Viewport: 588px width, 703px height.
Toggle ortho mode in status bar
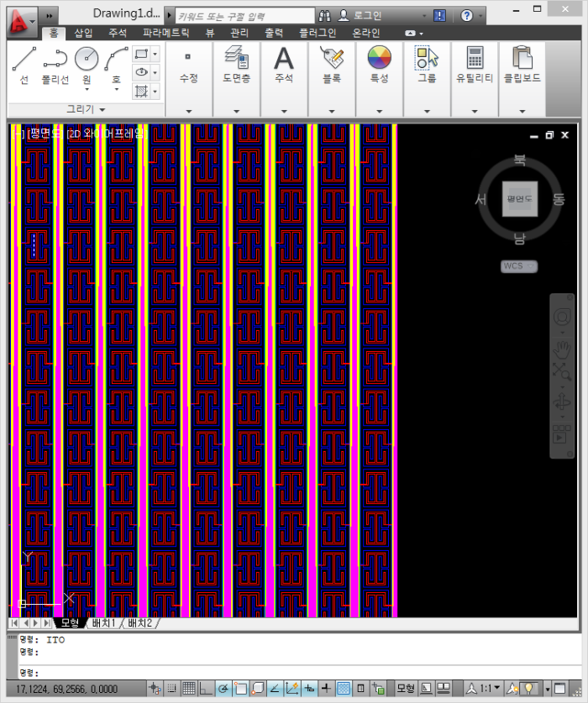(207, 689)
